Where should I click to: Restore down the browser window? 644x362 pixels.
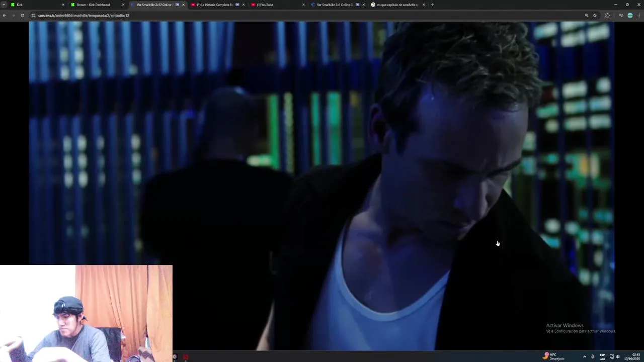point(627,5)
